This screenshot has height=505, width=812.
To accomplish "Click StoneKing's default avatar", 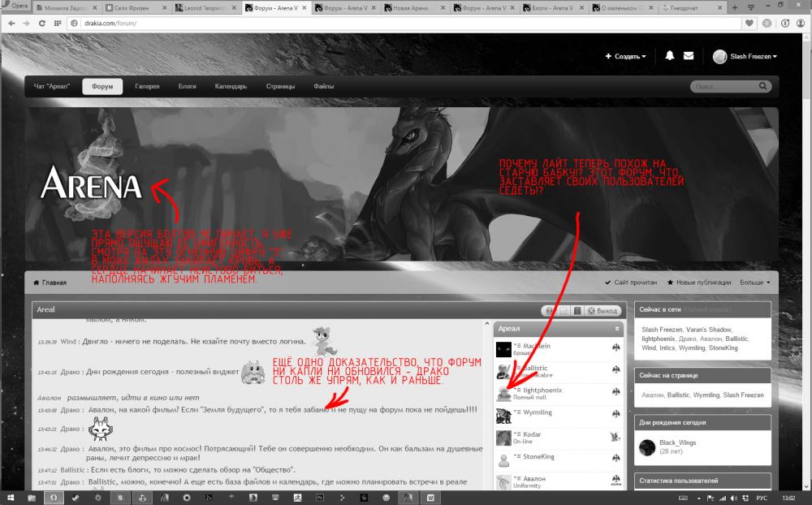I will coord(503,460).
